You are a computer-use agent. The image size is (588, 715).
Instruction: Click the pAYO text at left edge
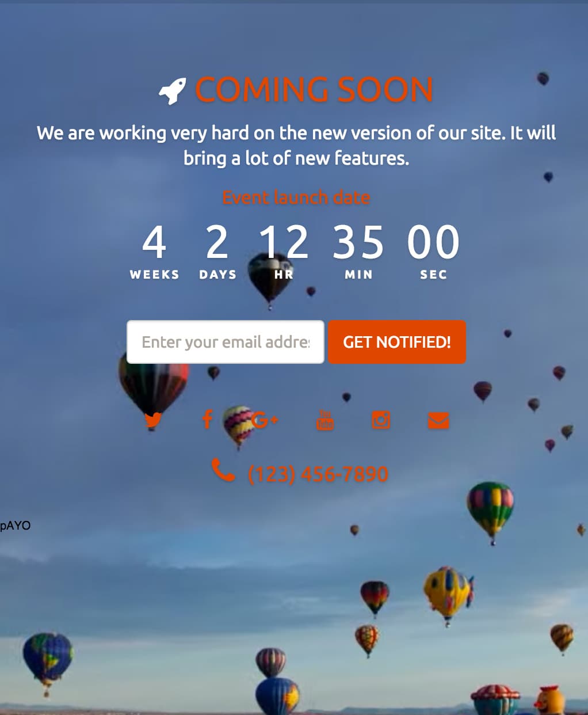click(16, 526)
